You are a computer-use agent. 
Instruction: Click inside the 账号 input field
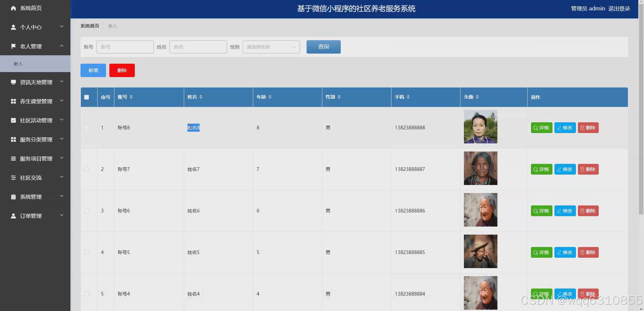click(125, 47)
